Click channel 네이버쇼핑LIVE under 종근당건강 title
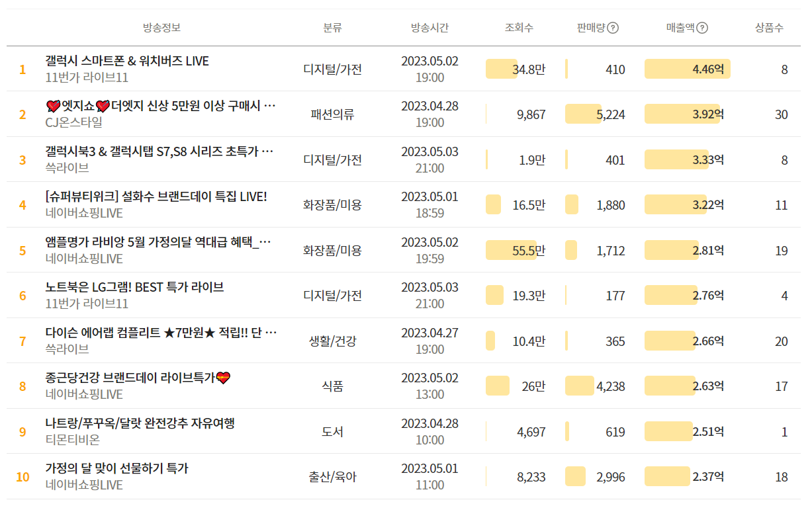Screen dimensions: 812x506 coord(84,394)
